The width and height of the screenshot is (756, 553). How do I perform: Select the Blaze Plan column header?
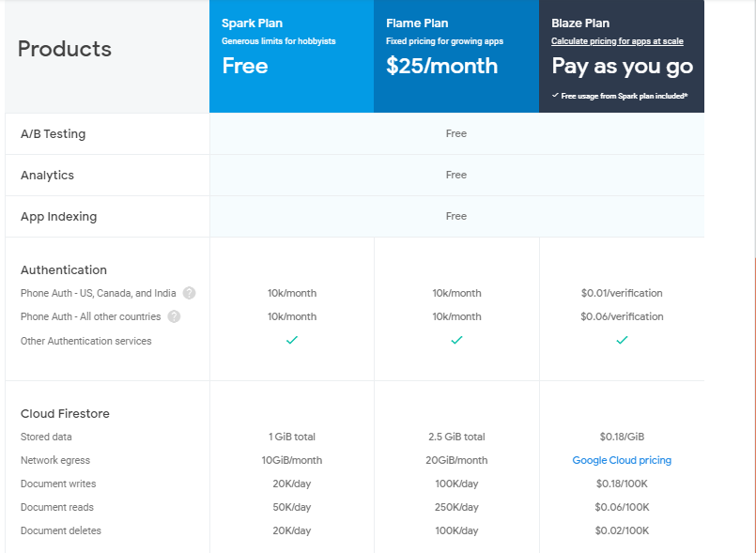(580, 23)
